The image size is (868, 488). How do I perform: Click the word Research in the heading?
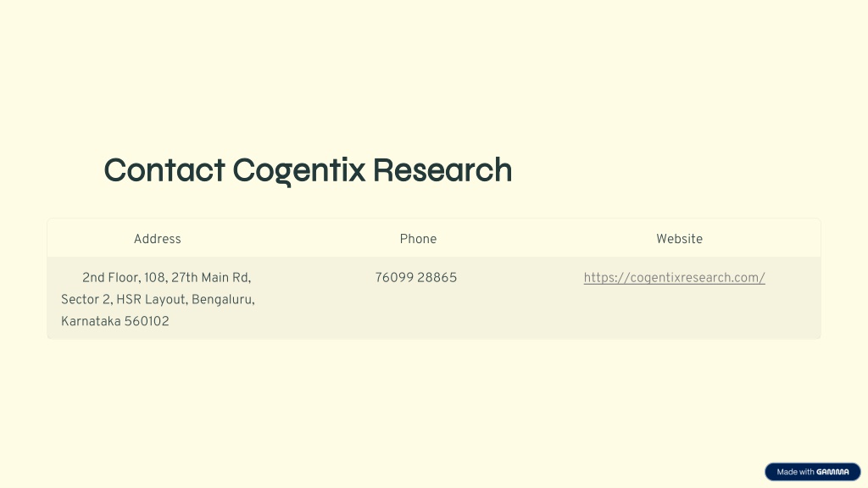tap(442, 169)
